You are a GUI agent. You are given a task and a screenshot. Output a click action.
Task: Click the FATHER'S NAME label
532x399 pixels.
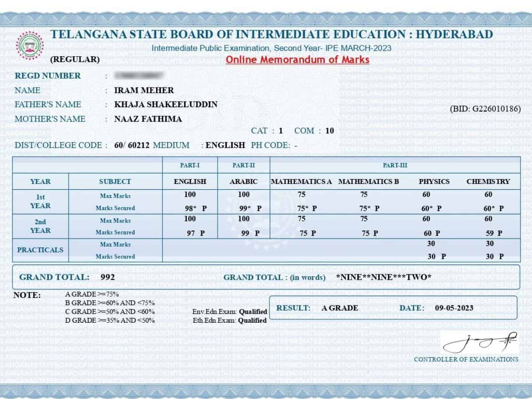[x=48, y=105]
